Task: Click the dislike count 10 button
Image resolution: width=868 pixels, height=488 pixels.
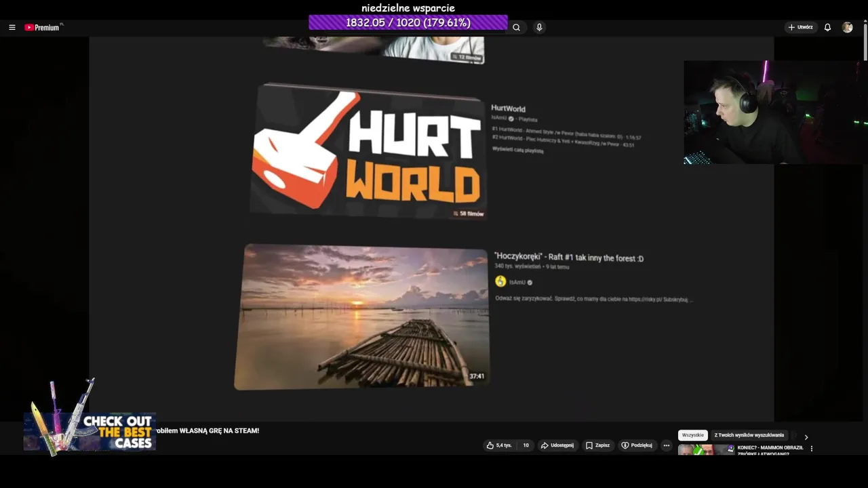Action: coord(526,445)
